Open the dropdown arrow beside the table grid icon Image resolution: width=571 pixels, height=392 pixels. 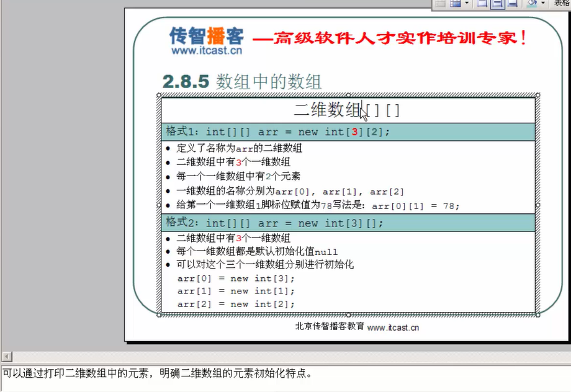(x=467, y=3)
